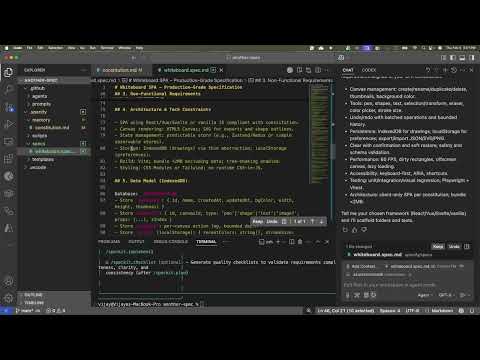Viewport: 480px width, 360px height.
Task: Open constitution.md in explorer tree
Action: click(x=52, y=128)
